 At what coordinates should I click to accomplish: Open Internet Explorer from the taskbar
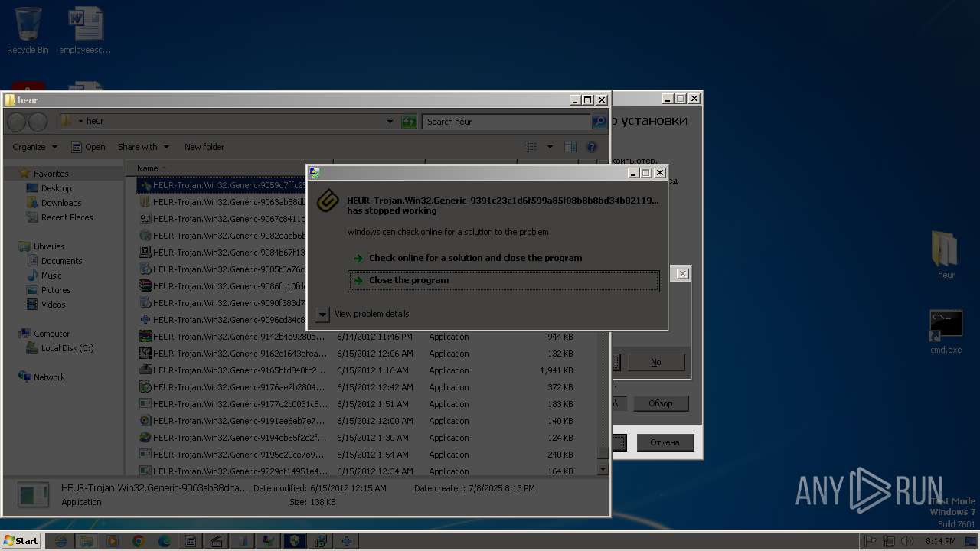pyautogui.click(x=60, y=541)
